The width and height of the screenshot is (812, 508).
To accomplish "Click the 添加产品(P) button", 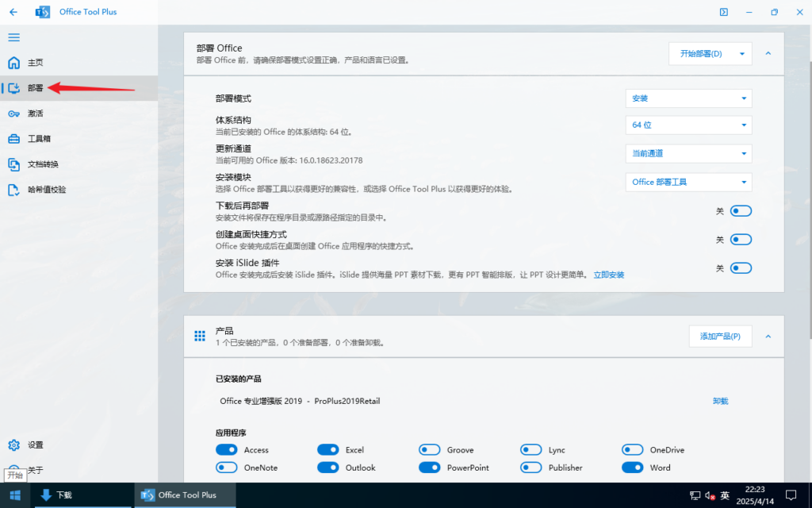I will pos(720,337).
